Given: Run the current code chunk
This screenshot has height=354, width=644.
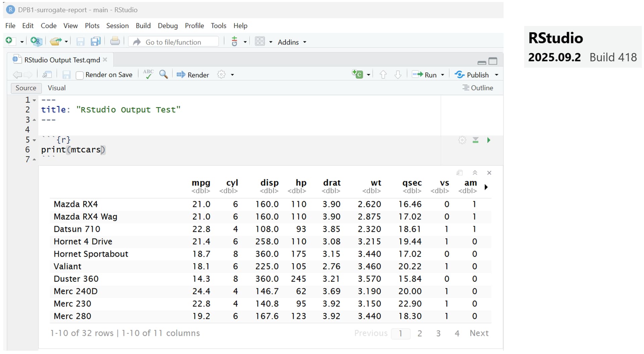Looking at the screenshot, I should tap(489, 140).
